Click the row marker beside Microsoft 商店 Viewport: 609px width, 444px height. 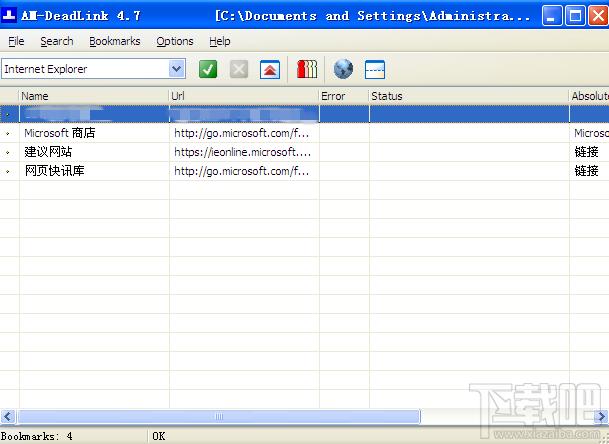[9, 133]
